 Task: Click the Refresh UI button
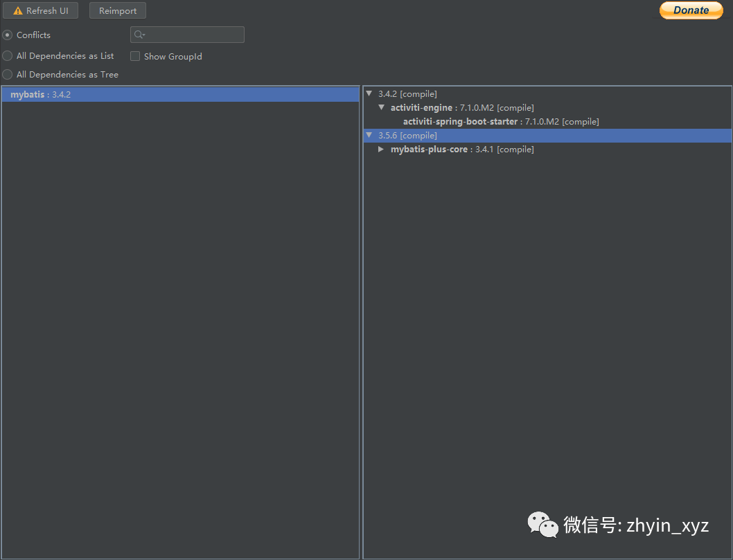pos(41,10)
